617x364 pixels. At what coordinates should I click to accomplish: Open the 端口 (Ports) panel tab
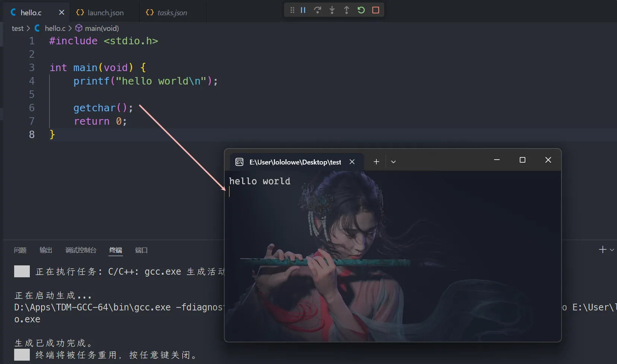[x=141, y=250]
